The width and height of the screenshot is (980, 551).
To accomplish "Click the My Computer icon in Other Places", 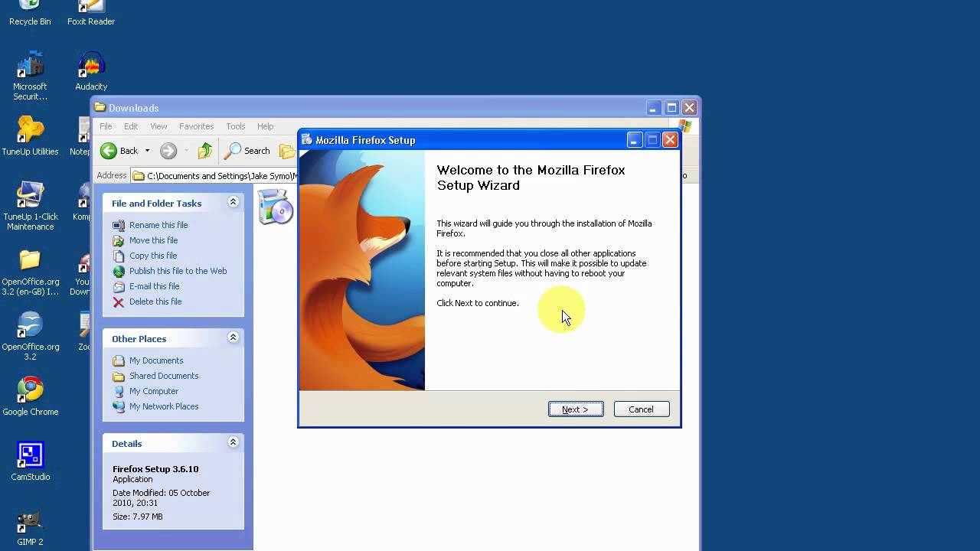I will click(x=119, y=391).
